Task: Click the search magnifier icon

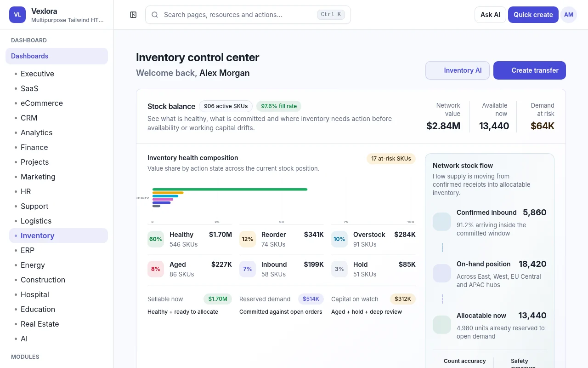Action: click(x=155, y=15)
